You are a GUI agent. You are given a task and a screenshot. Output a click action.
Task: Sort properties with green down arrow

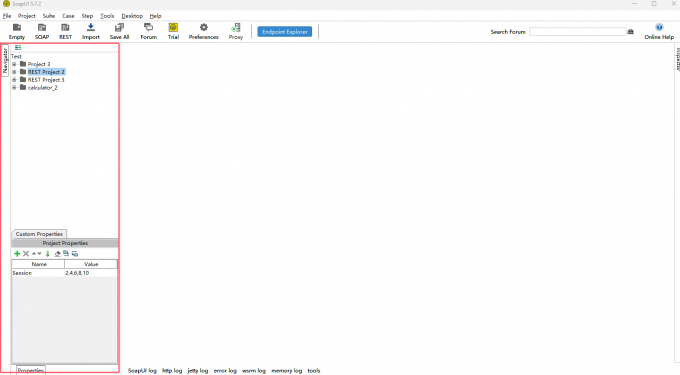(x=48, y=254)
